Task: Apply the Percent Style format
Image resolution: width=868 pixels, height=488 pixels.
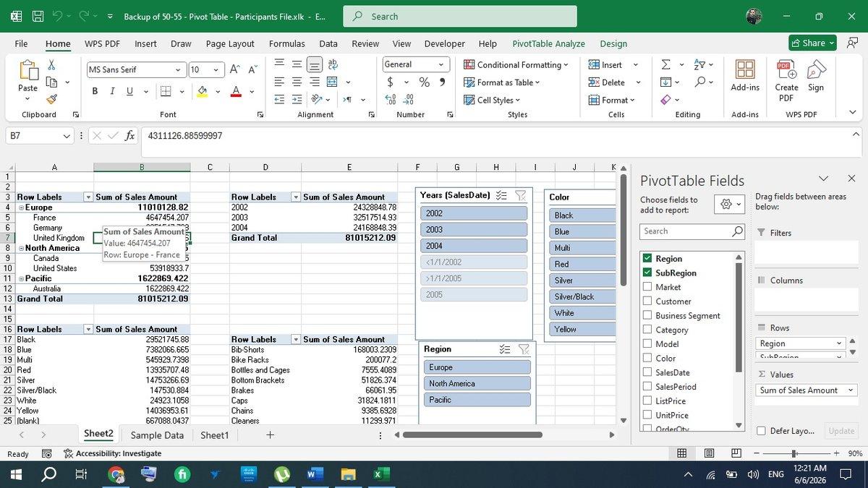Action: (425, 82)
